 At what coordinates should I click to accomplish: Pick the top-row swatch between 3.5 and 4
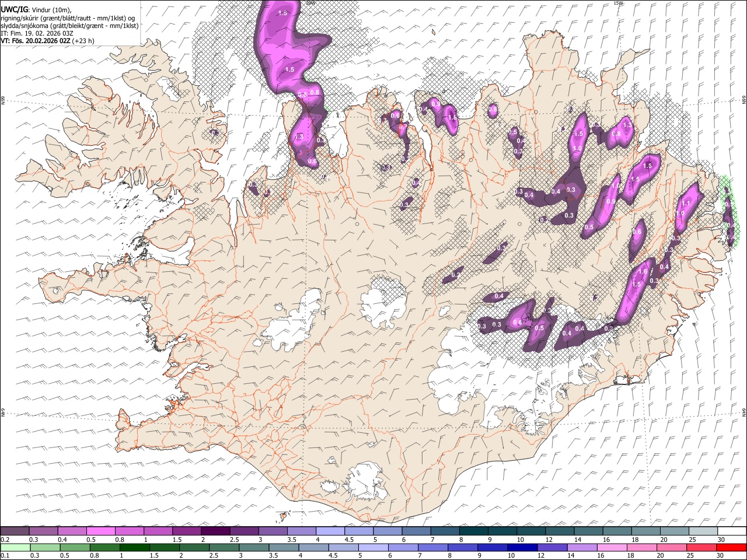click(x=301, y=531)
